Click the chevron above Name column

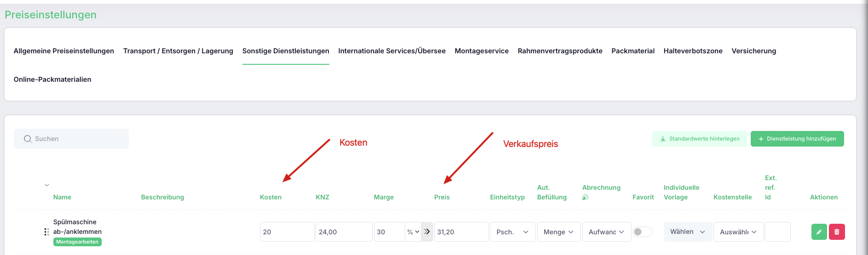pos(47,185)
